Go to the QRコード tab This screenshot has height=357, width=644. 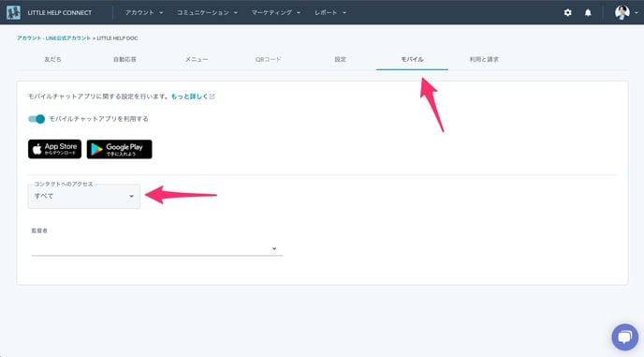[269, 59]
